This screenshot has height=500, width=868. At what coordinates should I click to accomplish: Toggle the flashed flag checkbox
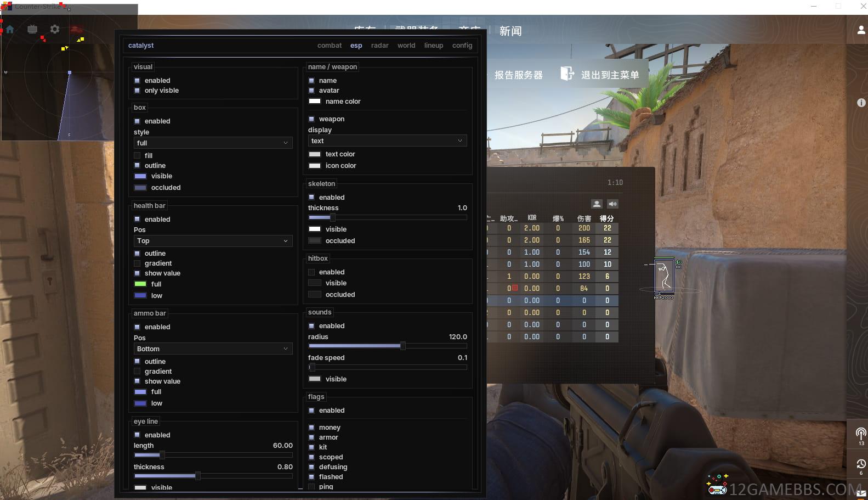click(x=311, y=477)
